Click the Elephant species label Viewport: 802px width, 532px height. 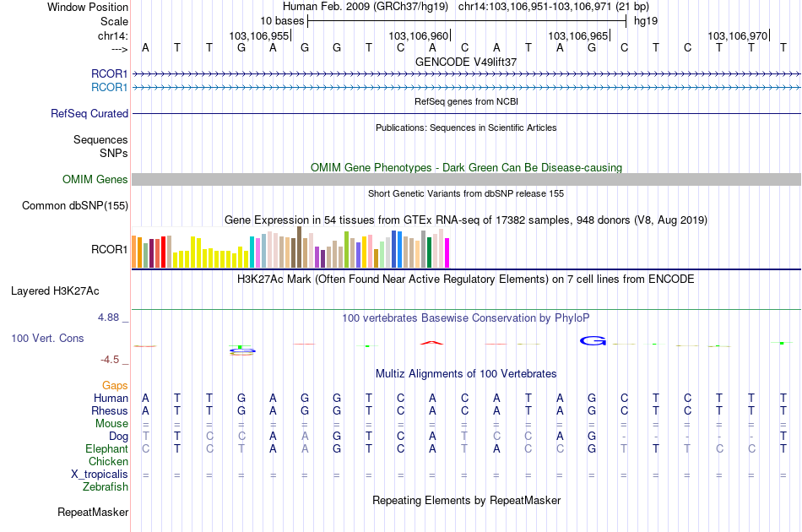(107, 448)
